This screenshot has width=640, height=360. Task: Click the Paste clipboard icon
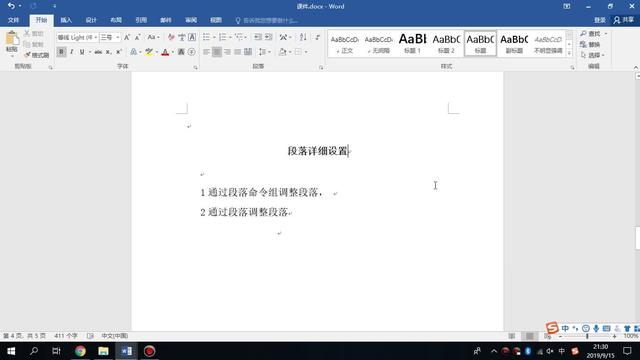click(x=12, y=39)
